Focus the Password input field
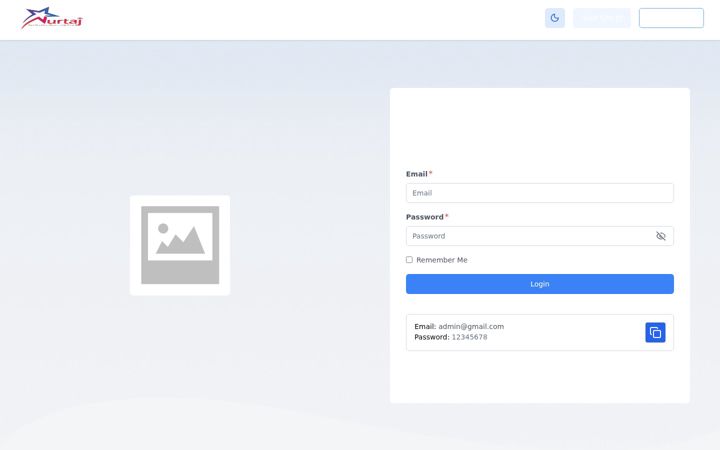The width and height of the screenshot is (720, 450). click(x=540, y=236)
